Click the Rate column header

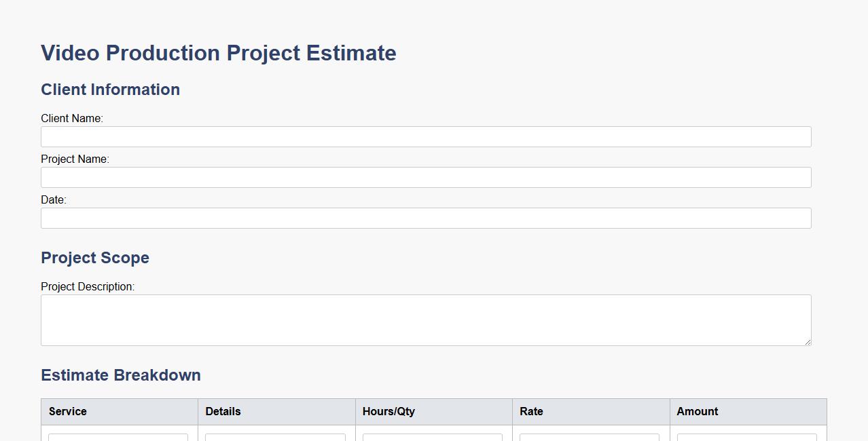[x=531, y=411]
